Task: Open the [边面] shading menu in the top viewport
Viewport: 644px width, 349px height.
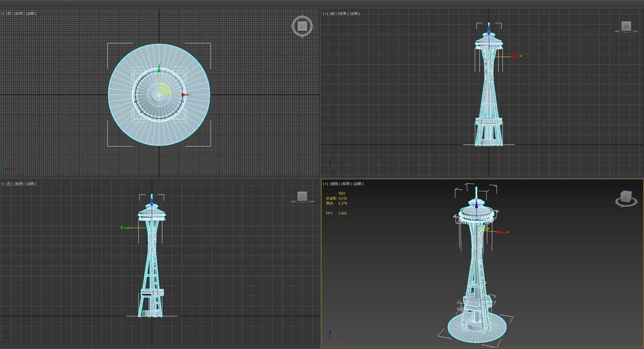Action: click(31, 14)
